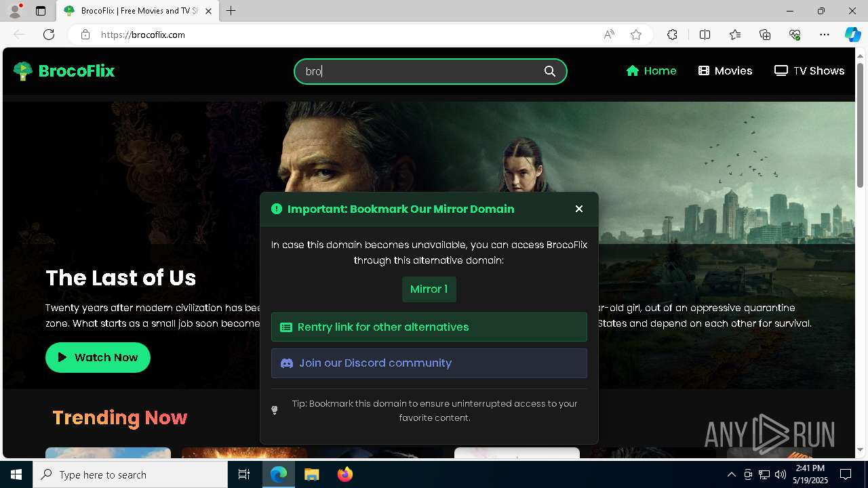Click the Rentry list icon
The width and height of the screenshot is (868, 488).
click(286, 327)
